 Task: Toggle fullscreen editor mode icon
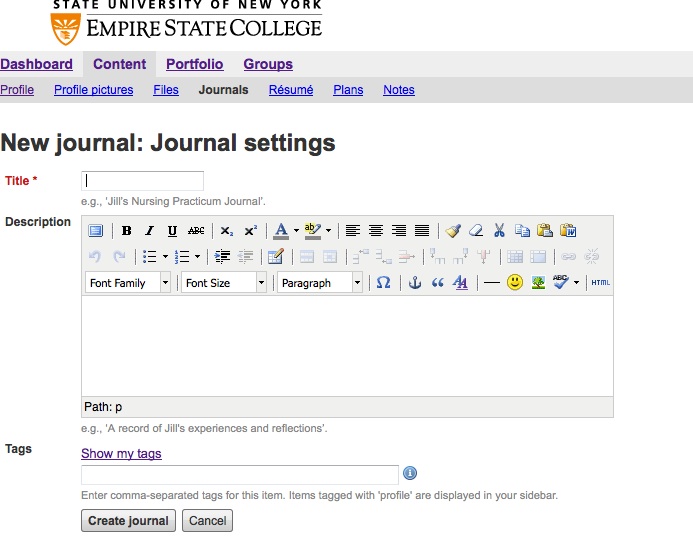95,231
